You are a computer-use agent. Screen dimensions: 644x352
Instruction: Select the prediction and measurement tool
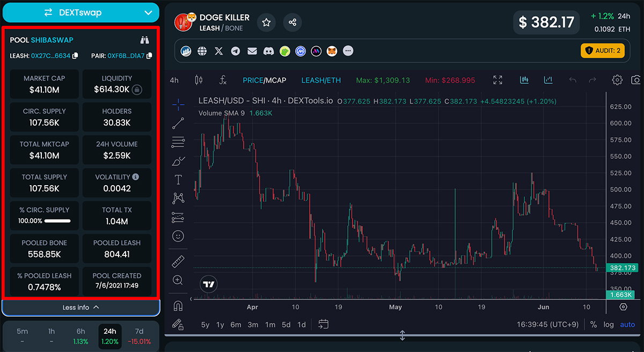point(178,217)
